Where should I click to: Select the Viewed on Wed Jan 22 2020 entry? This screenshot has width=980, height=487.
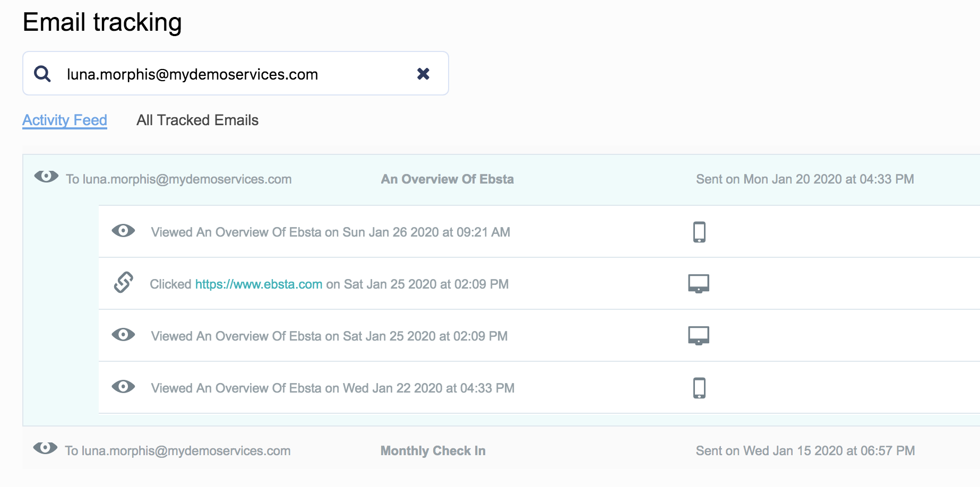pos(332,388)
